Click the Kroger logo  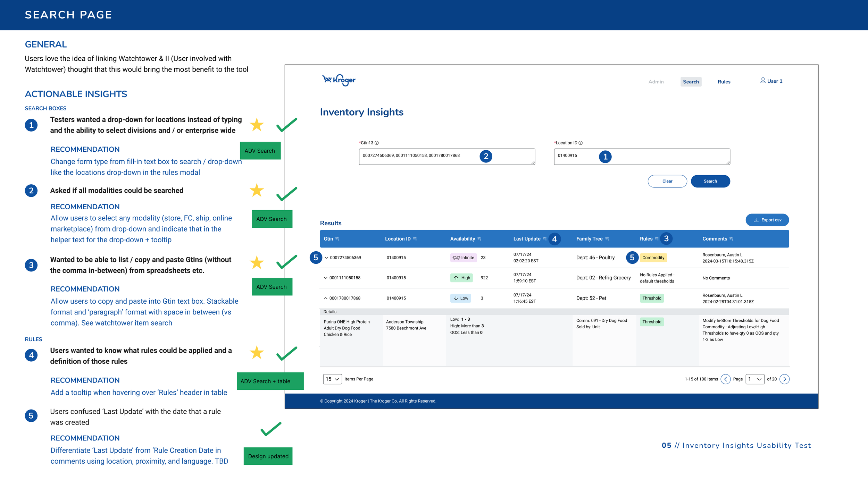(x=339, y=80)
